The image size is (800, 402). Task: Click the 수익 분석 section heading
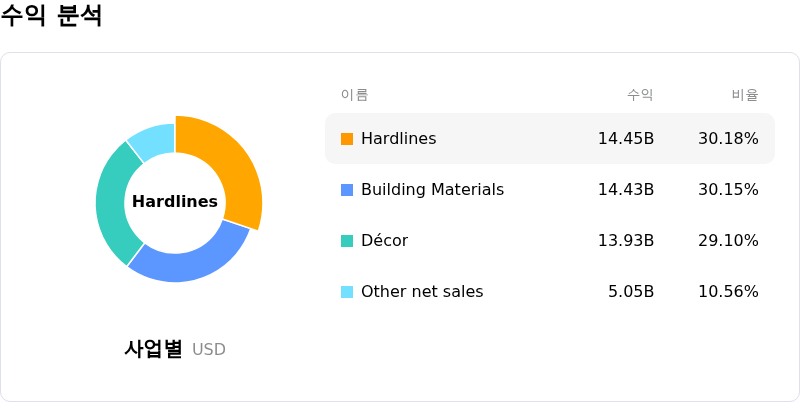(x=51, y=15)
